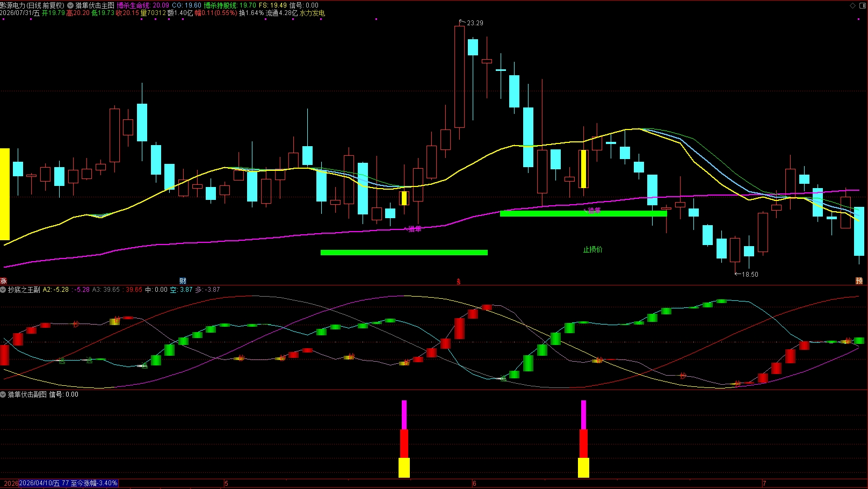The height and width of the screenshot is (489, 868).
Task: Click the diamond icon at top right
Action: pyautogui.click(x=852, y=5)
